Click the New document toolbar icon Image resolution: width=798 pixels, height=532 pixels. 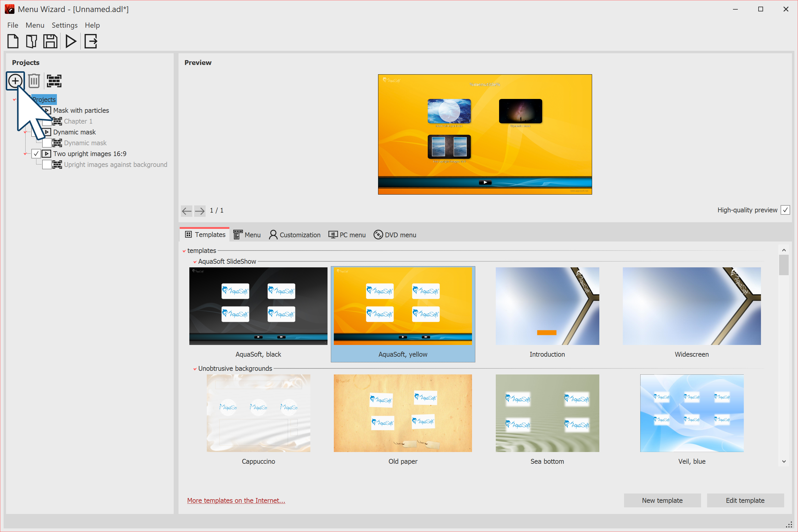(13, 42)
